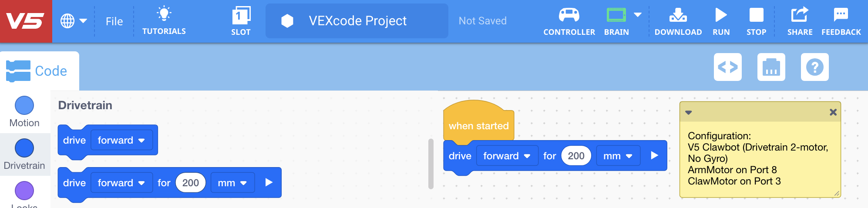Open the devices port configuration icon
The image size is (868, 208).
tap(771, 67)
